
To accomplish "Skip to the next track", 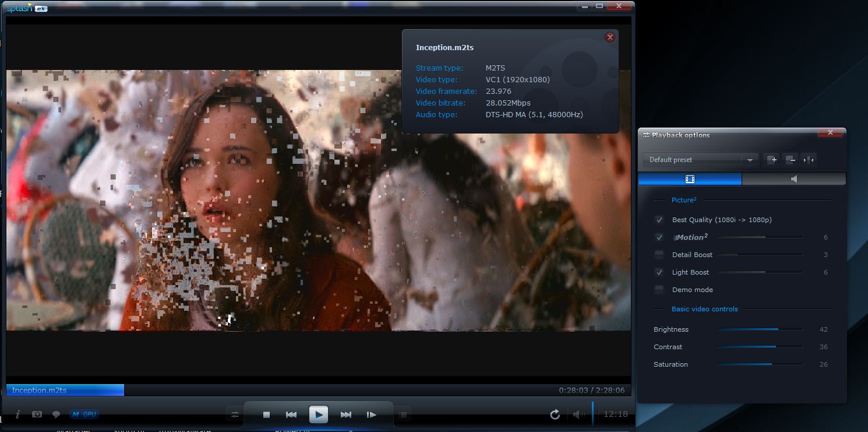I will [x=345, y=415].
